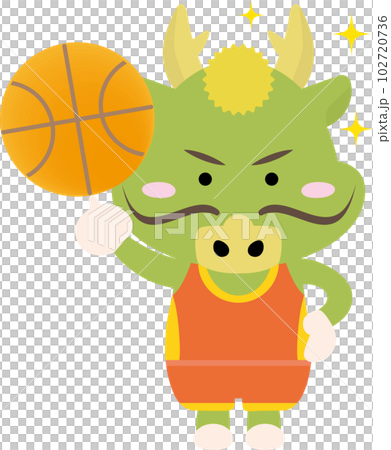Image resolution: width=391 pixels, height=450 pixels.
Task: Click the hand resting on hip
Action: 319,336
